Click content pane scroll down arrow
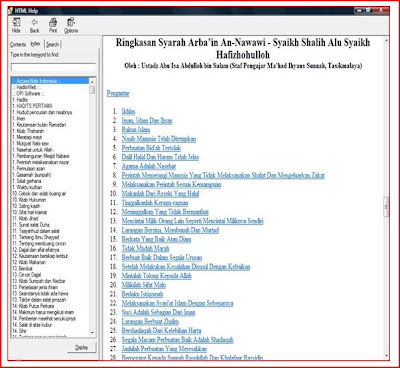The height and width of the screenshot is (368, 400). pos(386,356)
